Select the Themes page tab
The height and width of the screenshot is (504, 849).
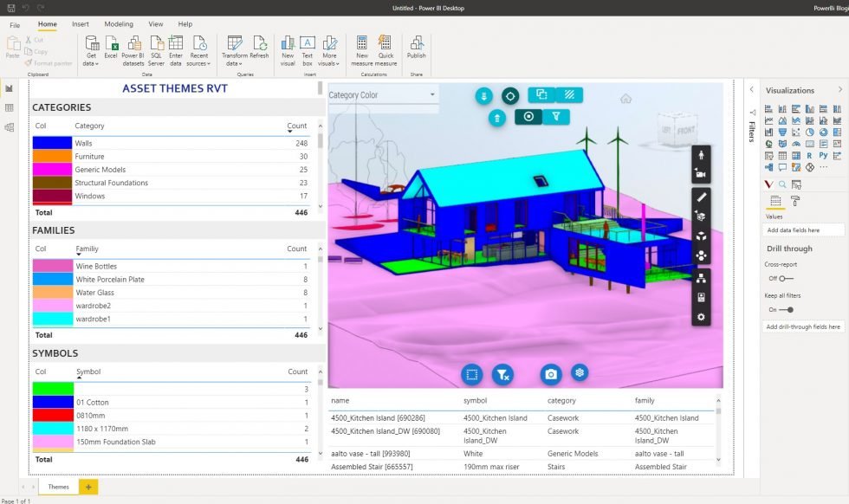pyautogui.click(x=58, y=487)
